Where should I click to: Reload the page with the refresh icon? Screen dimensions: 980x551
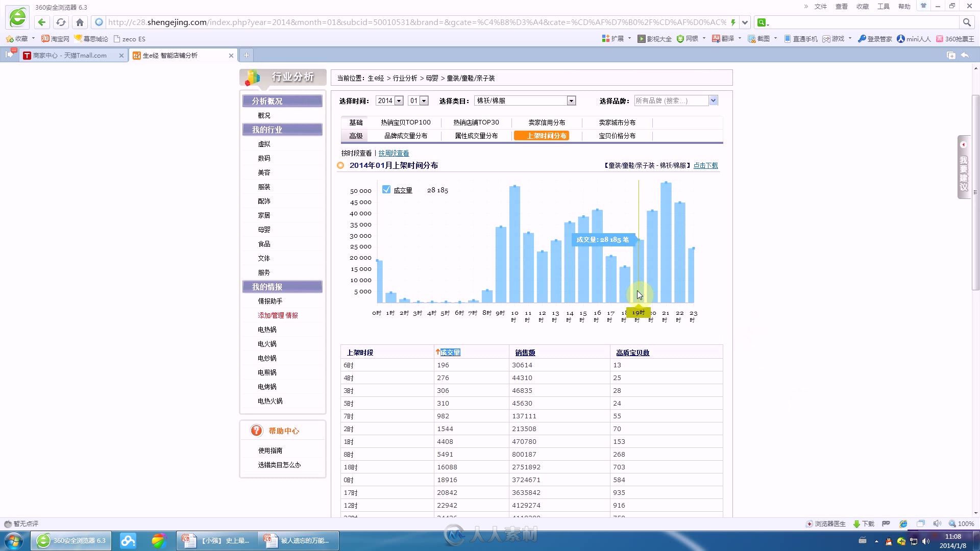pos(61,22)
